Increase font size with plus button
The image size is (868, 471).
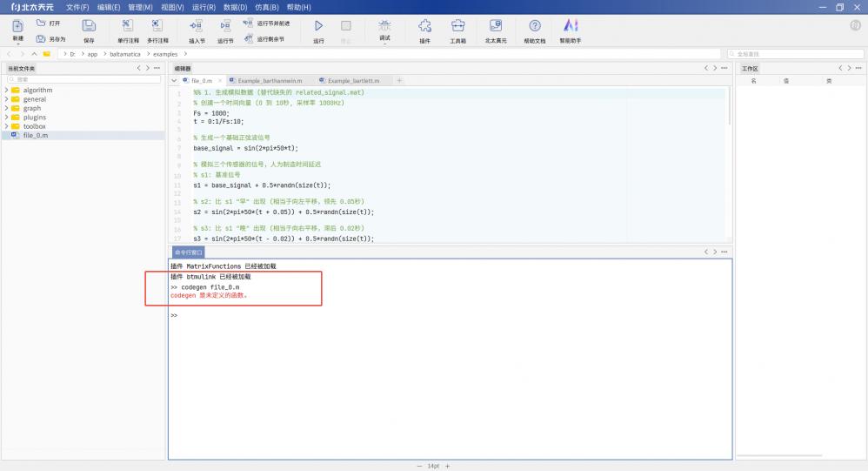448,467
